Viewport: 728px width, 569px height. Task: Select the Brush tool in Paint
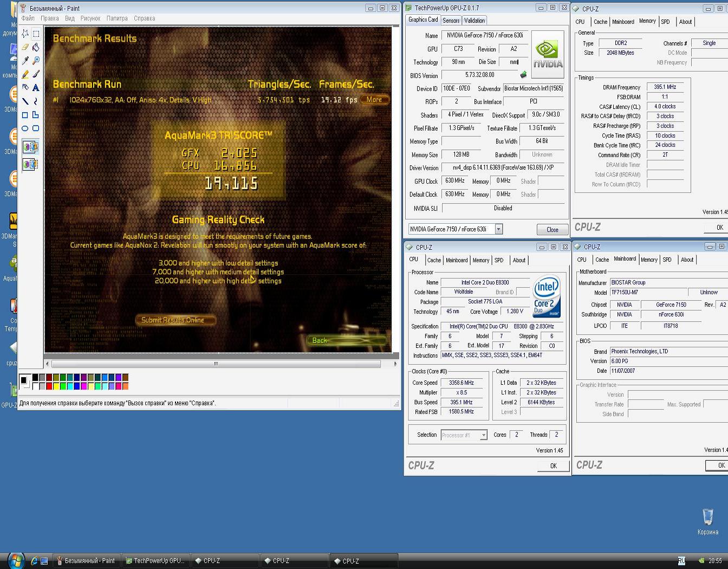click(x=36, y=74)
